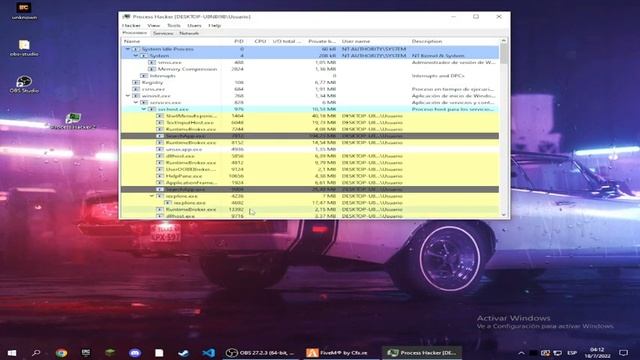640x360 pixels.
Task: Select SearchApp.exe using 26 MB
Action: point(310,189)
